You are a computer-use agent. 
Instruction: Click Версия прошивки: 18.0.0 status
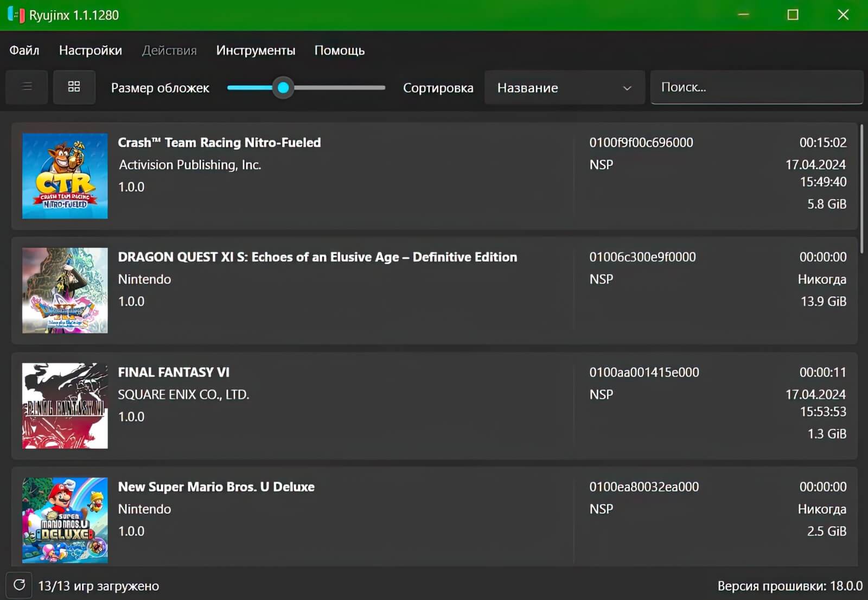790,586
